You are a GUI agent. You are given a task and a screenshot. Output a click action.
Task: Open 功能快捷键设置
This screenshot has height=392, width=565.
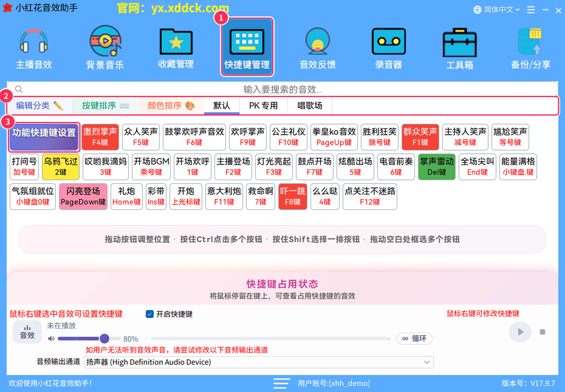(x=44, y=137)
